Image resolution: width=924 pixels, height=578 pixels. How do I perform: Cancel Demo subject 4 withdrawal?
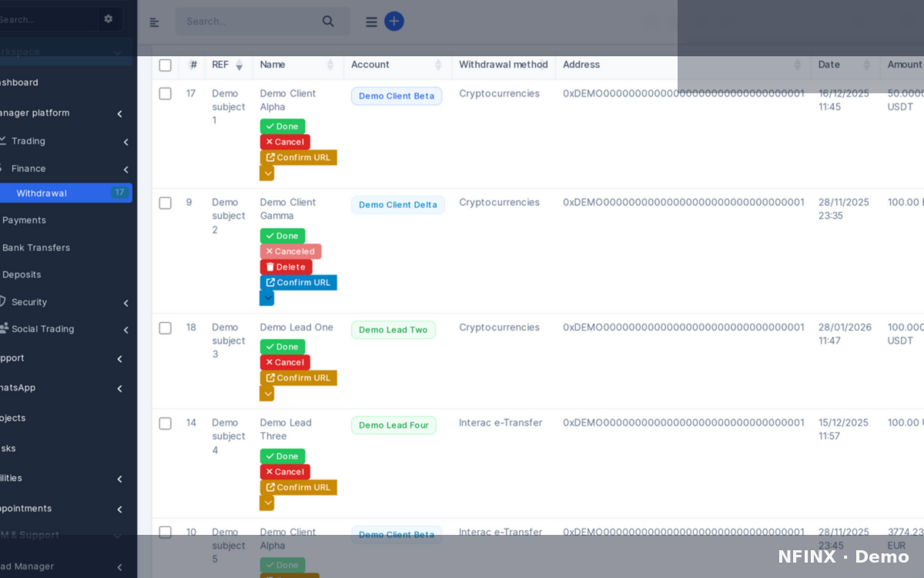[x=285, y=472]
